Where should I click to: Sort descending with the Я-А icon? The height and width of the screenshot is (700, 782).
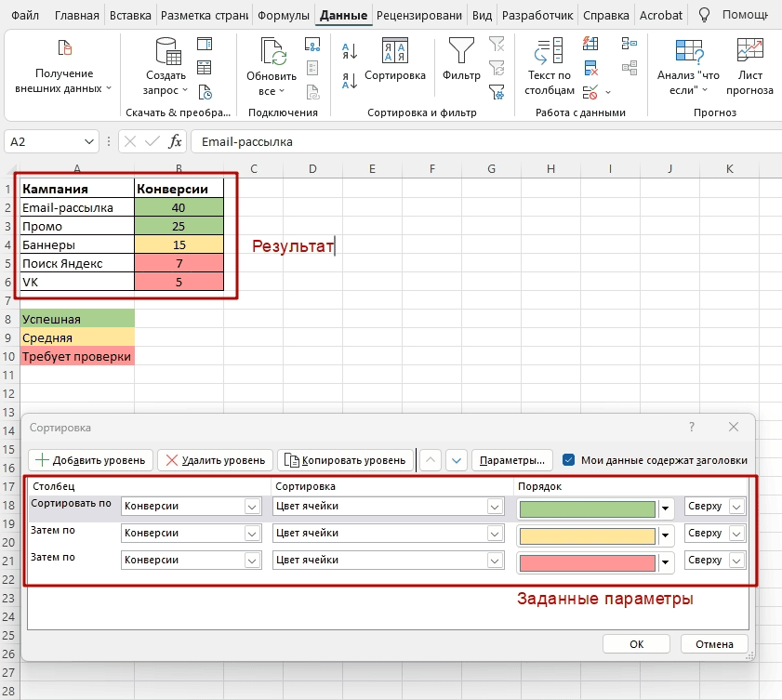coord(351,80)
